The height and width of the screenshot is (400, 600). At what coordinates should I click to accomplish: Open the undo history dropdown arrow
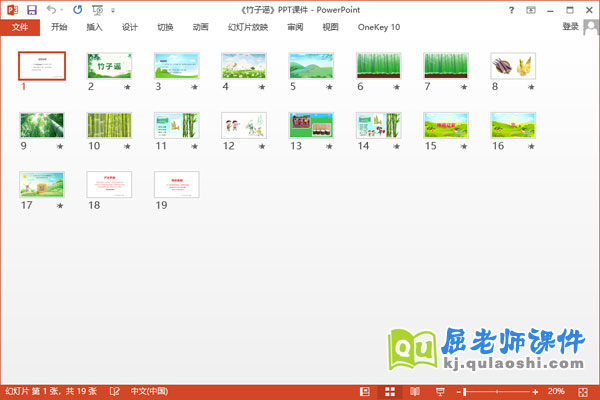click(62, 10)
